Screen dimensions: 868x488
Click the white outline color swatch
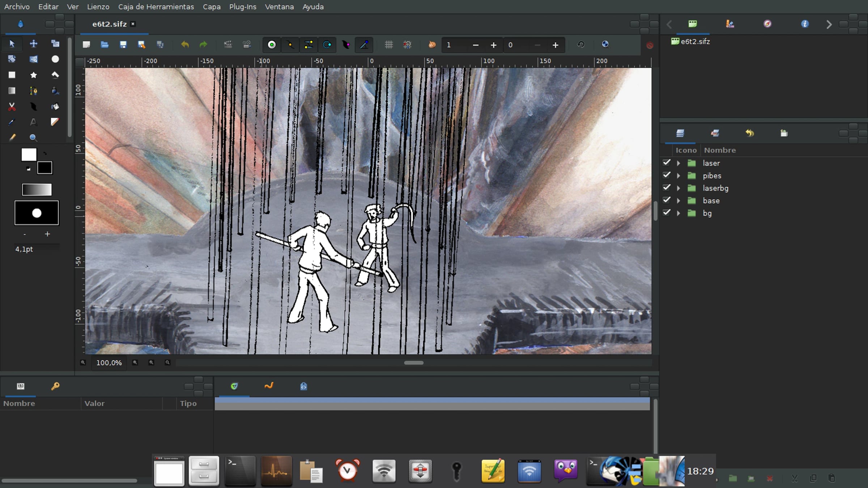29,155
